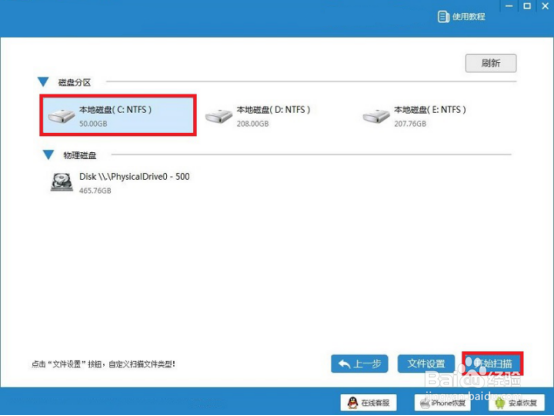The image size is (554, 416).
Task: Minimize the recovery window
Action: click(509, 6)
